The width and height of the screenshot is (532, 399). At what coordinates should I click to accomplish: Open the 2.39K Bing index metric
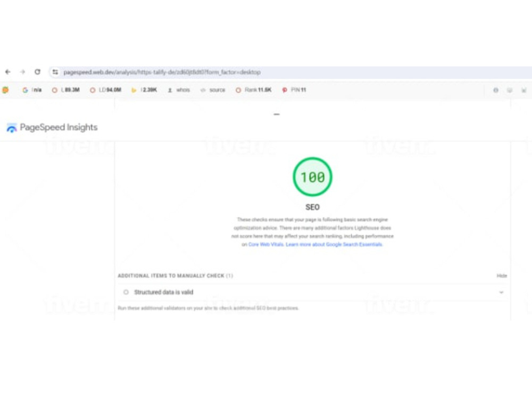click(144, 90)
